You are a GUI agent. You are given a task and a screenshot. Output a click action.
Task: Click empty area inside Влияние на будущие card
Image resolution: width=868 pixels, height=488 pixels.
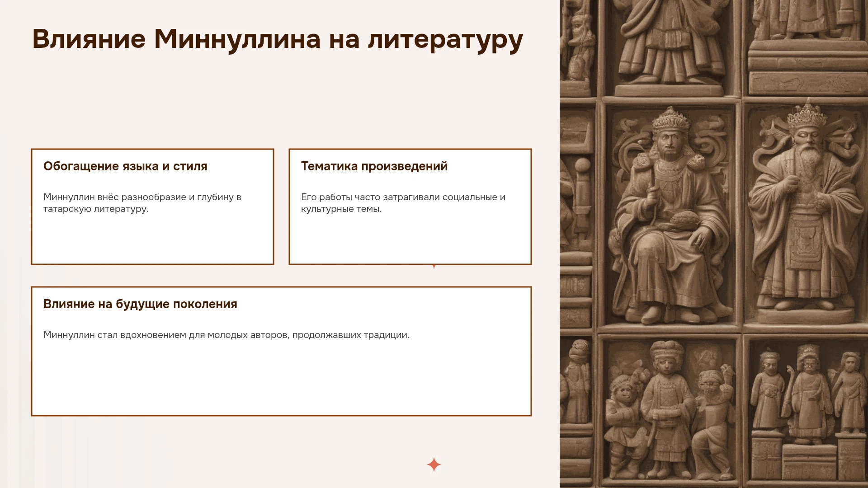281,380
